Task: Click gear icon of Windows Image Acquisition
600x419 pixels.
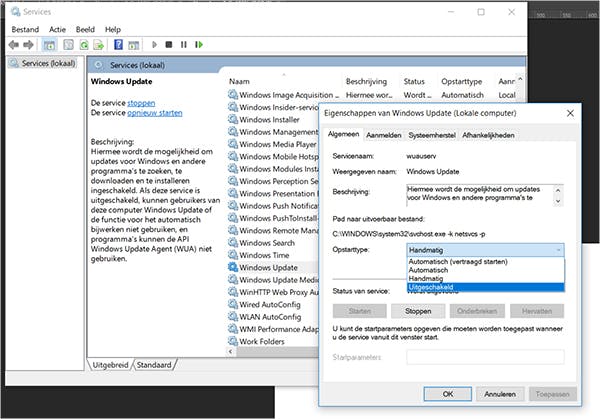Action: [x=233, y=95]
